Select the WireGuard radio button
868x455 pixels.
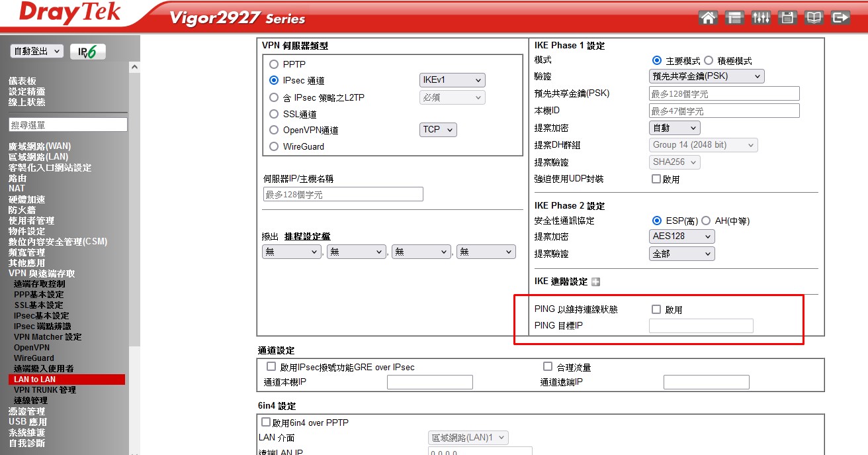274,146
